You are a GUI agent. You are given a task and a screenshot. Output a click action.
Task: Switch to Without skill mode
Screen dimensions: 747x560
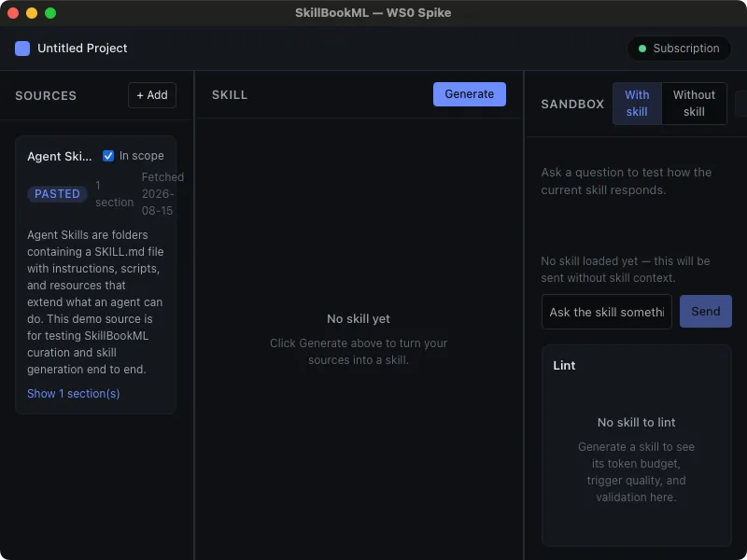tap(694, 104)
